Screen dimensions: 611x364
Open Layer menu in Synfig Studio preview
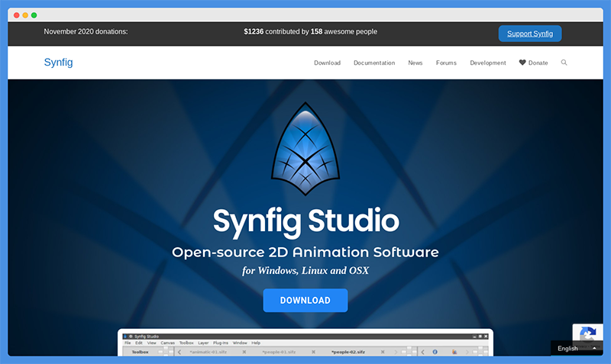203,343
